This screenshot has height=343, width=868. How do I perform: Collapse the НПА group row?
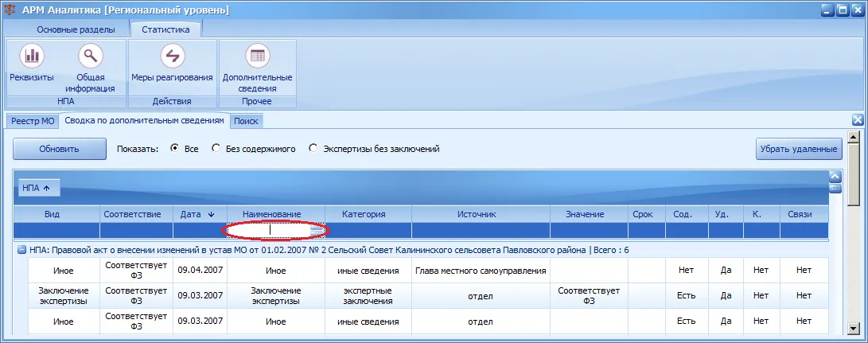point(22,250)
